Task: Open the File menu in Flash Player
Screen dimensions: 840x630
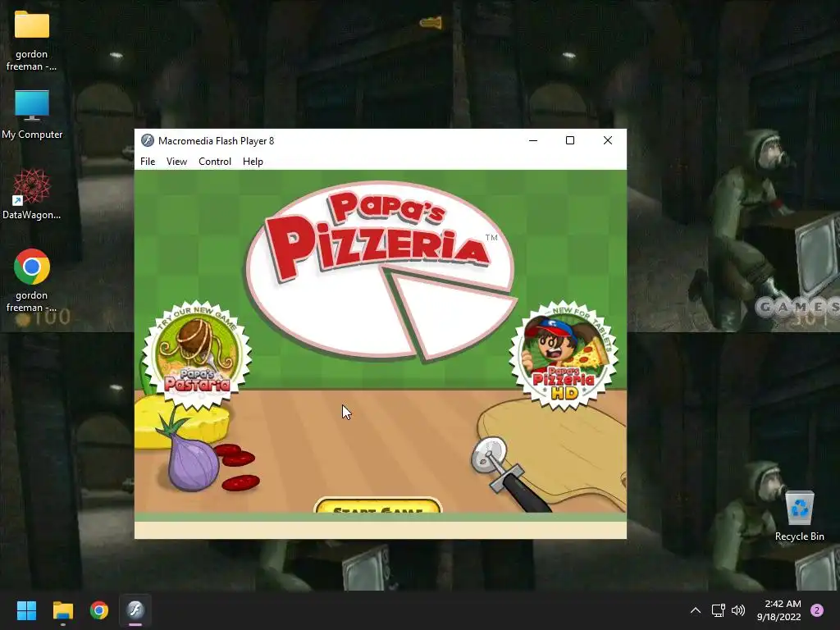Action: coord(148,162)
